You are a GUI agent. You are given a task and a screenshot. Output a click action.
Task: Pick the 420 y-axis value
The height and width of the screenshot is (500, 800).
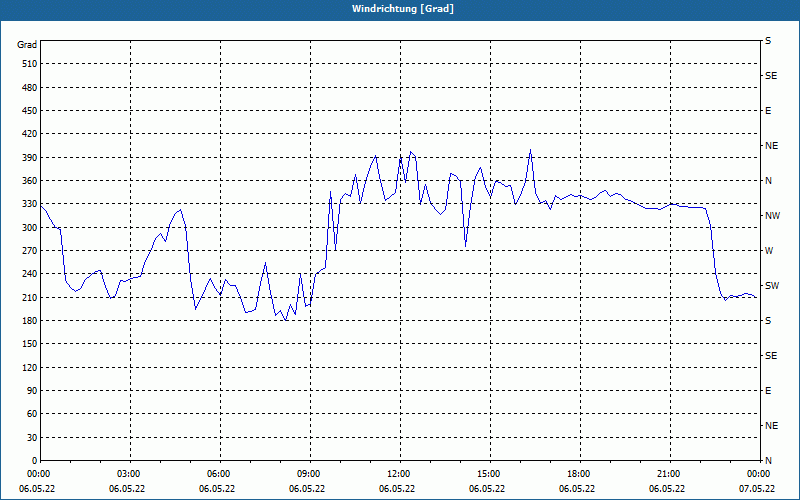[x=30, y=134]
